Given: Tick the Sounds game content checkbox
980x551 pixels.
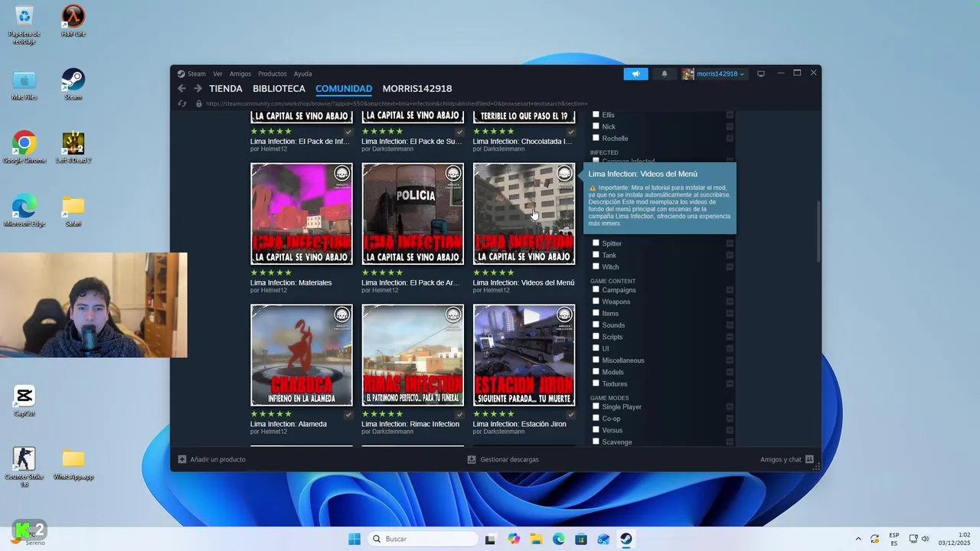Looking at the screenshot, I should [596, 324].
